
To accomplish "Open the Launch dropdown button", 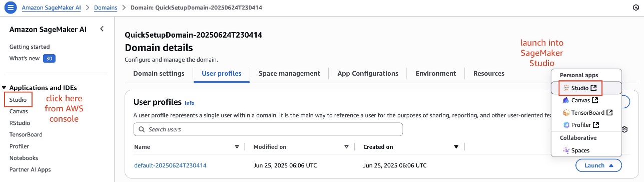I will click(x=598, y=165).
